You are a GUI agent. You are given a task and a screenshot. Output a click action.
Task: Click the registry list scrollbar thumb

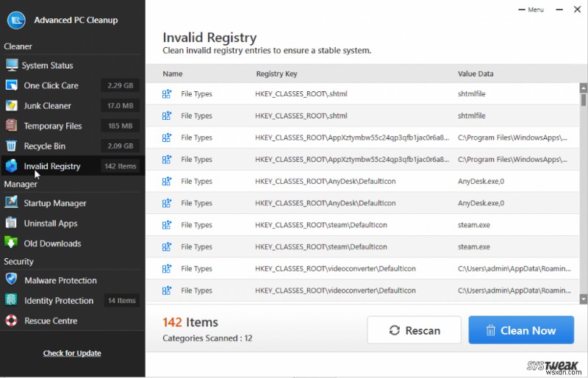583,100
